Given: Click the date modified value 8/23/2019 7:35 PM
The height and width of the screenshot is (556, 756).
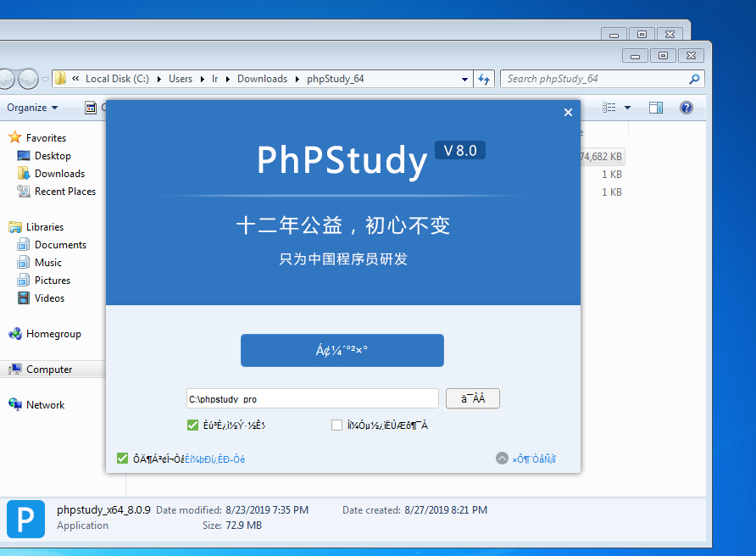Looking at the screenshot, I should click(267, 510).
